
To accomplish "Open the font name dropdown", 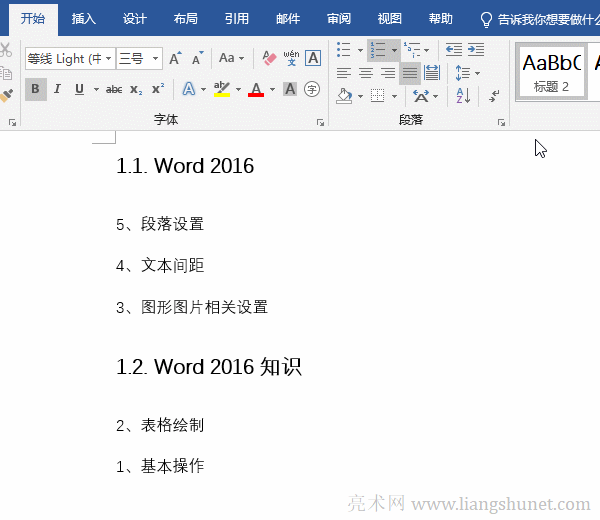I will point(108,59).
